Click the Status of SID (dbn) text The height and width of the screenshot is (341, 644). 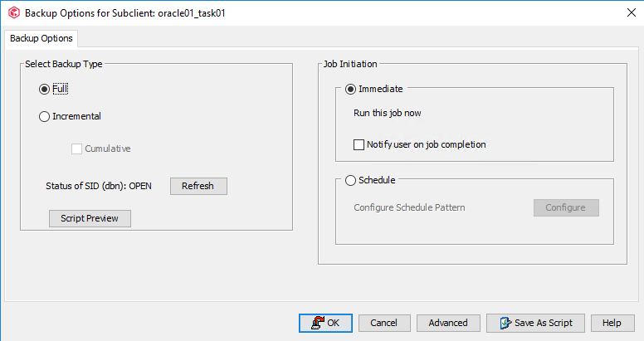click(x=99, y=186)
